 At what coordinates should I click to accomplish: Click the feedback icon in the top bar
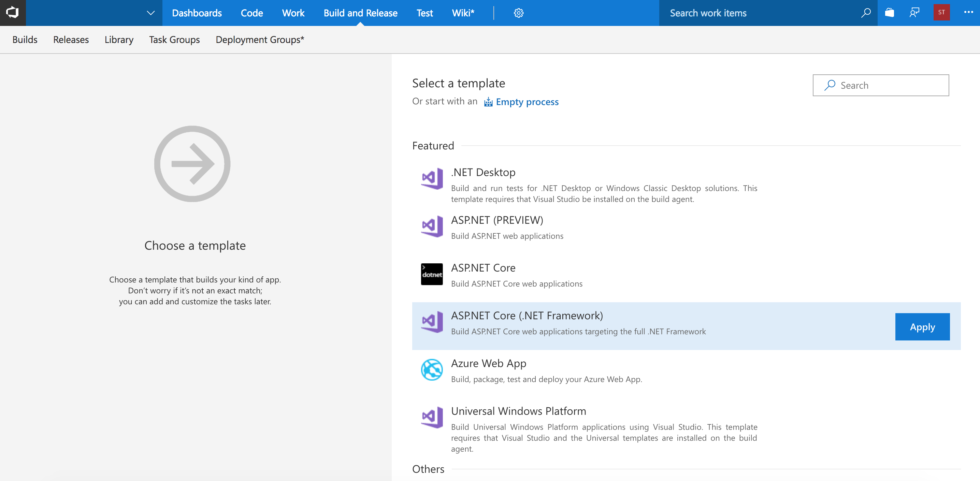point(914,13)
